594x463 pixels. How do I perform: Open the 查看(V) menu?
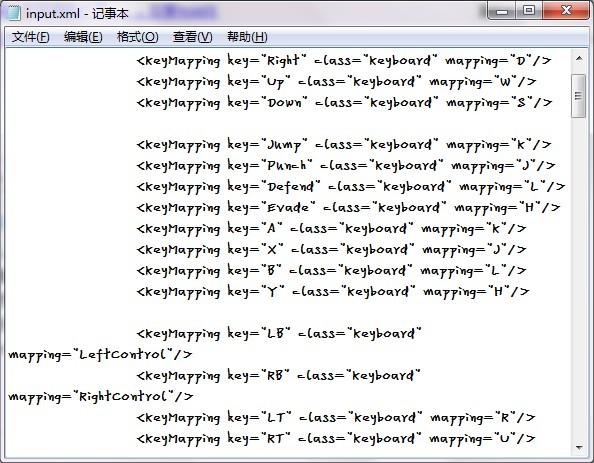pos(192,37)
